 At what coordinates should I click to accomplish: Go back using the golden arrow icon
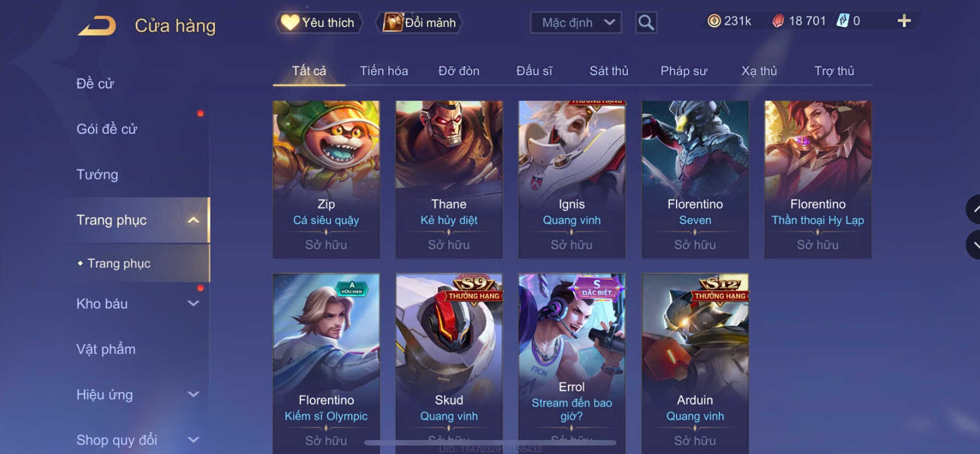(97, 26)
